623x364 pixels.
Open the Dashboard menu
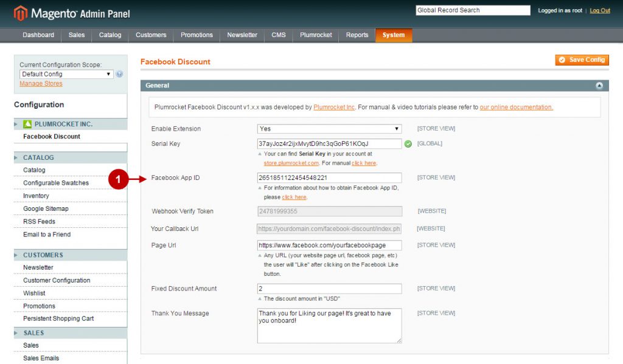pos(38,35)
